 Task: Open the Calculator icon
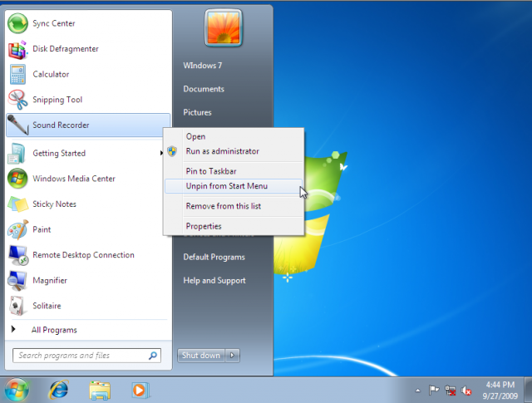[17, 74]
